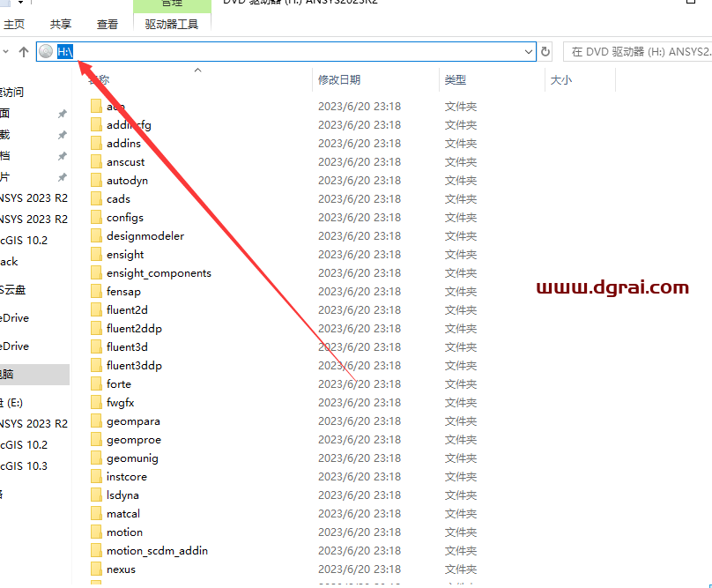The image size is (712, 588).
Task: Select the fensap folder icon
Action: point(96,291)
